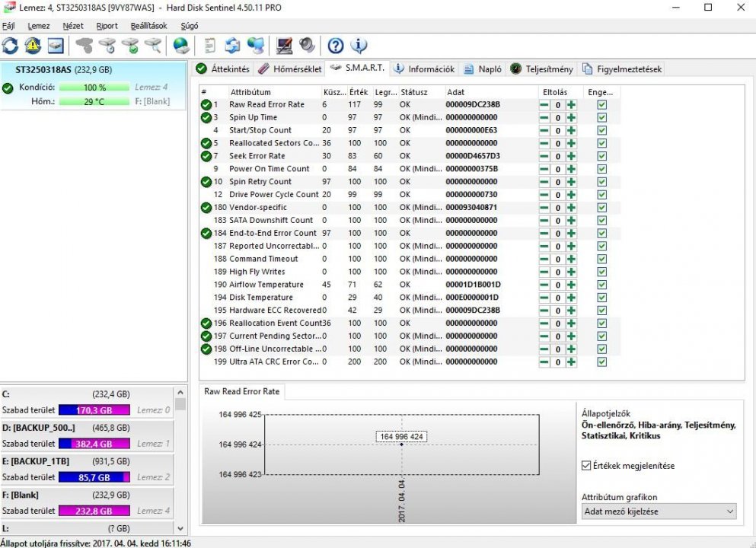Click the Eltolás column header
Screen dimensions: 756x548
(560, 92)
